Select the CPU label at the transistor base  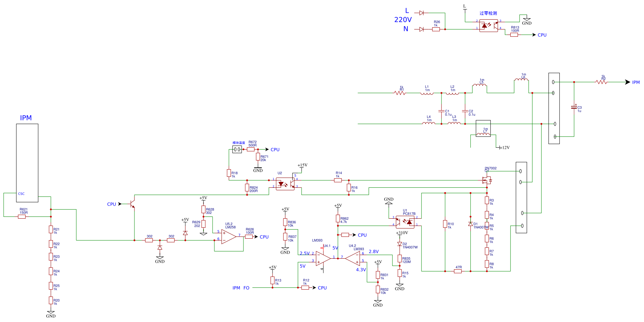[x=112, y=204]
